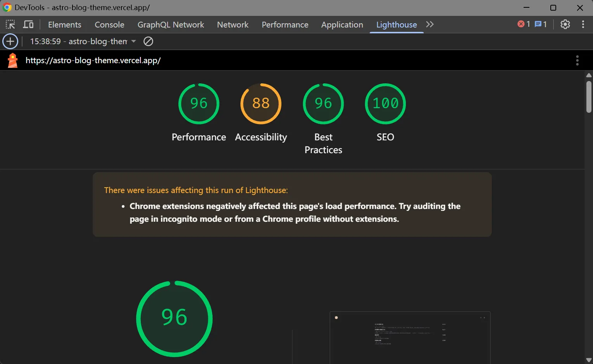593x364 pixels.
Task: Click the scrollbar down arrow
Action: point(589,360)
